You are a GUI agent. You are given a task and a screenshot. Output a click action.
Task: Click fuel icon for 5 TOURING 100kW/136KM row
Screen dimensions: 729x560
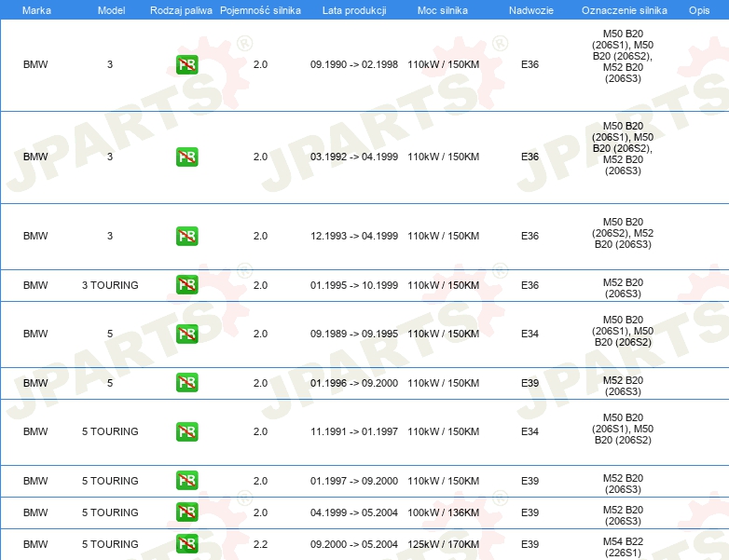(186, 512)
